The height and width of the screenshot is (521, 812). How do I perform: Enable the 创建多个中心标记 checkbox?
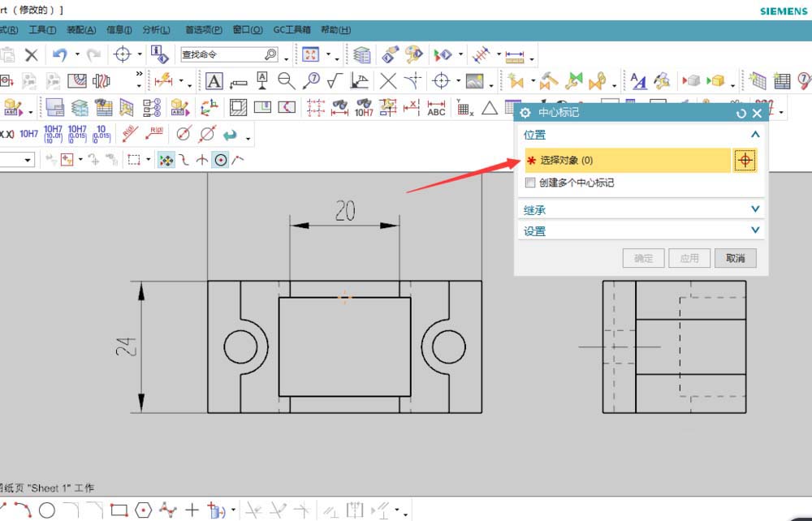(x=530, y=183)
